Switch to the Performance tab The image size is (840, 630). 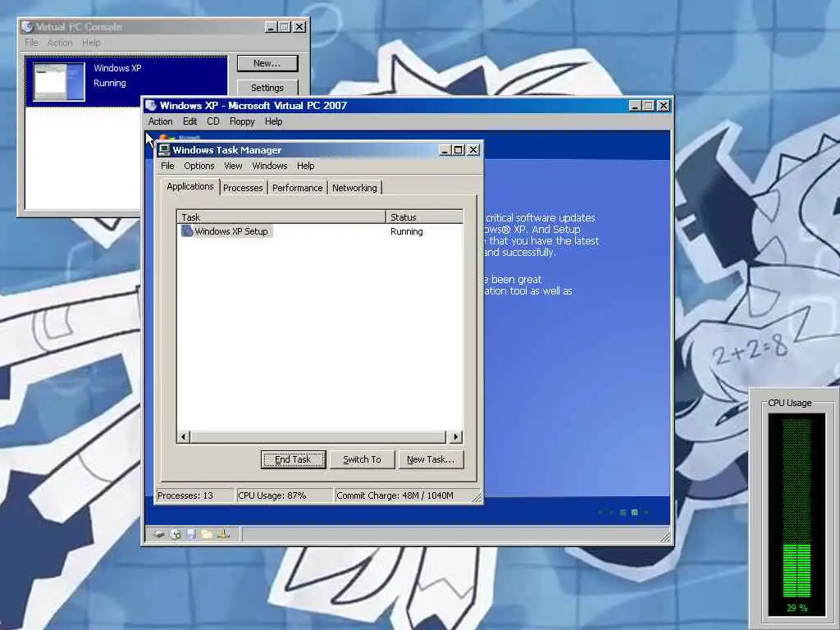[297, 188]
